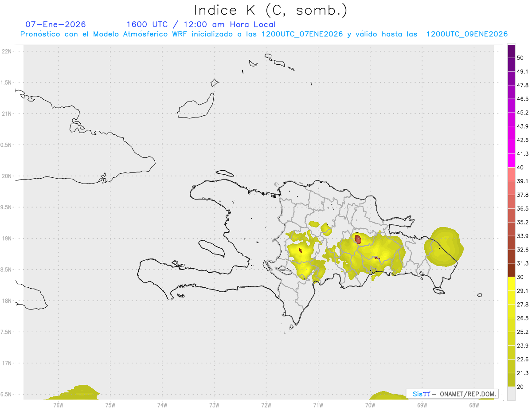Click the "1600 UTC / 12:00 am Hora Local" time
Viewport: 532px width, 411px height.
[201, 24]
